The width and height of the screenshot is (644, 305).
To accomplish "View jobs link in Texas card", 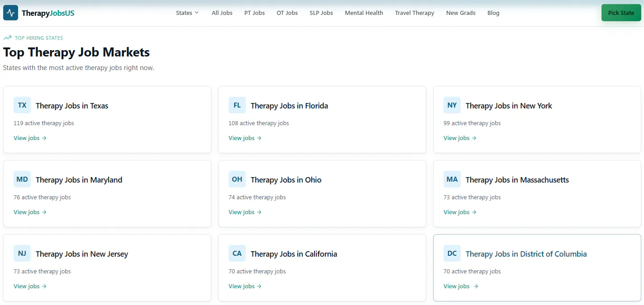I will [30, 138].
